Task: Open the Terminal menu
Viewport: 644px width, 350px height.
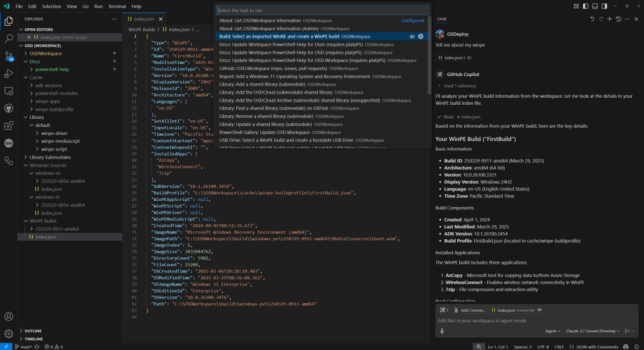Action: click(117, 6)
